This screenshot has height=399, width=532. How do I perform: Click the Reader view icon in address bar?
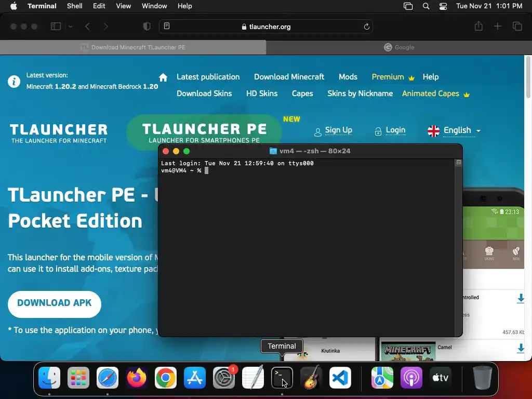(x=167, y=26)
